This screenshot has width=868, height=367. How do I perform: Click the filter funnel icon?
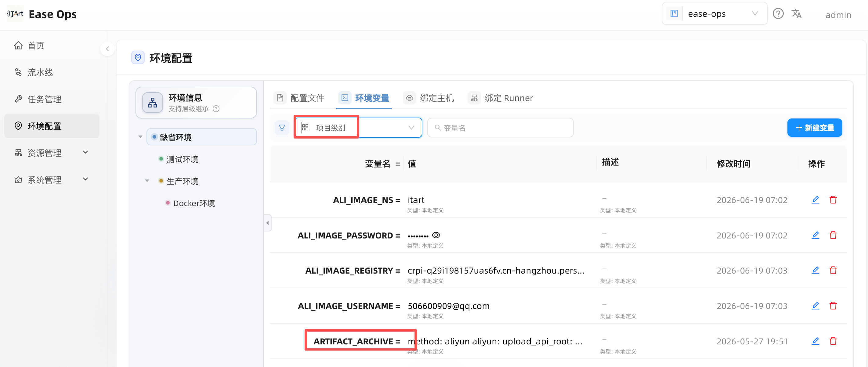pos(282,128)
